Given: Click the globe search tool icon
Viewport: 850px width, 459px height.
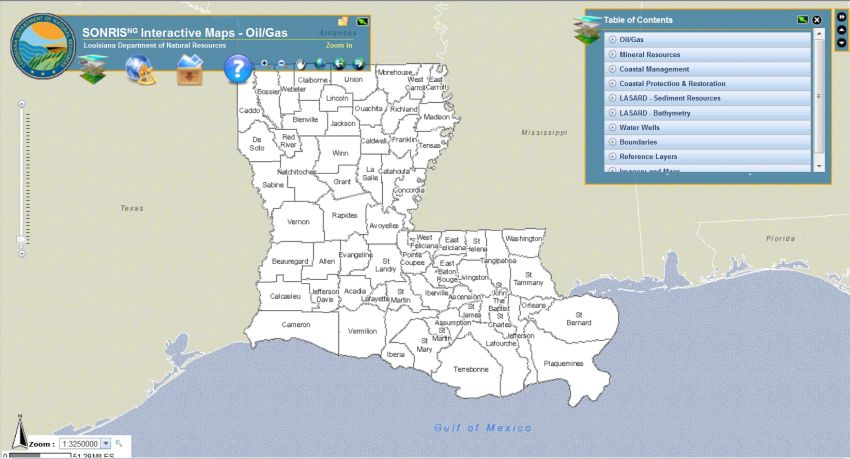Looking at the screenshot, I should (138, 69).
